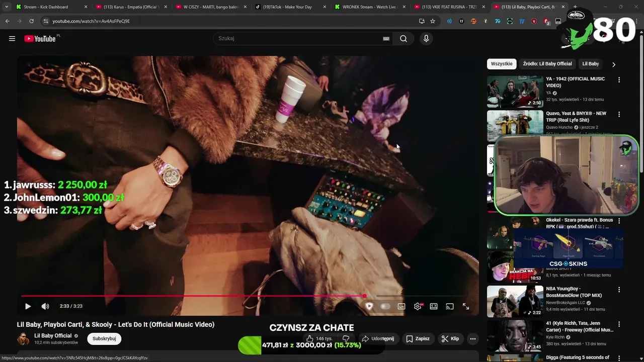
Task: Dislike the video with the thumbs down
Action: tap(346, 339)
